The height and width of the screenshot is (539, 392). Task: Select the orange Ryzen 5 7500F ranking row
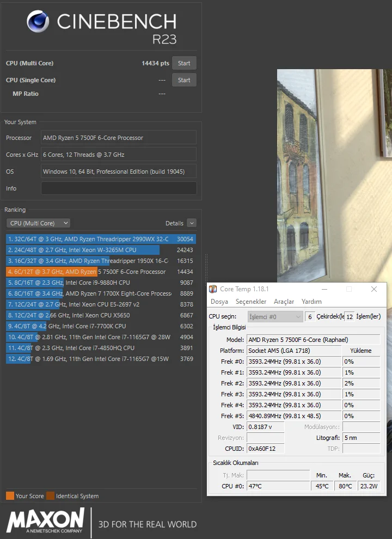pos(101,272)
